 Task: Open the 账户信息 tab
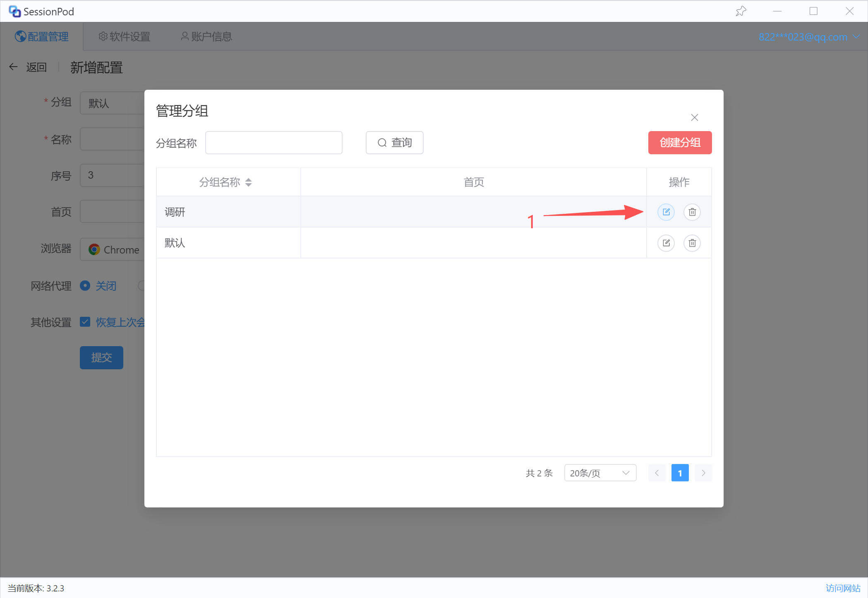pyautogui.click(x=206, y=36)
